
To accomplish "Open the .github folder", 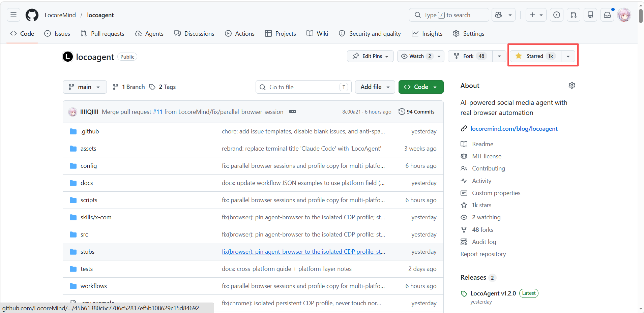I will click(90, 131).
